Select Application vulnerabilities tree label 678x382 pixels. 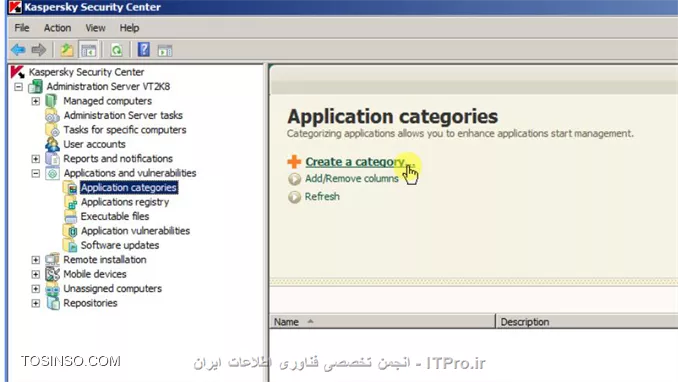point(135,231)
